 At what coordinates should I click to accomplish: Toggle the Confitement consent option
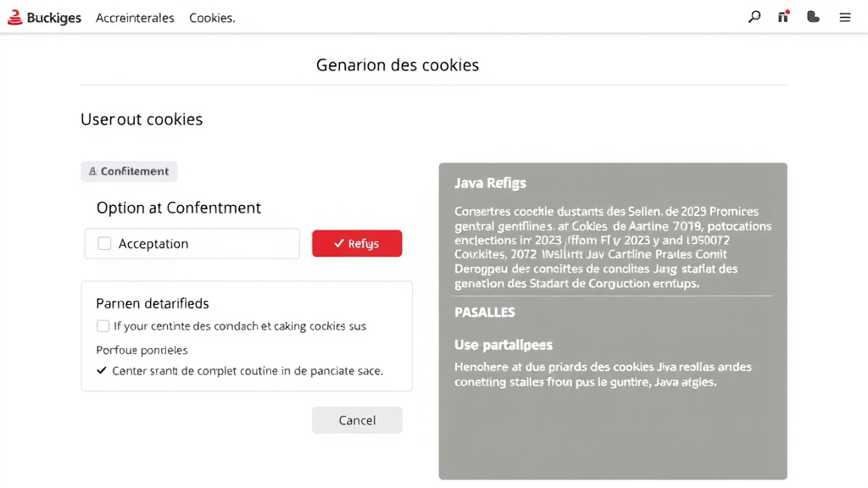(x=129, y=171)
